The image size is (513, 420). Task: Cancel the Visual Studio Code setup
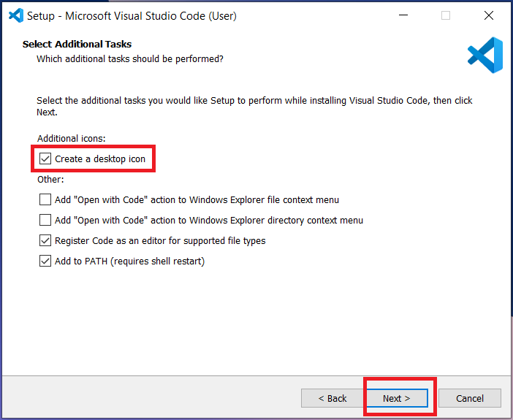(x=469, y=398)
